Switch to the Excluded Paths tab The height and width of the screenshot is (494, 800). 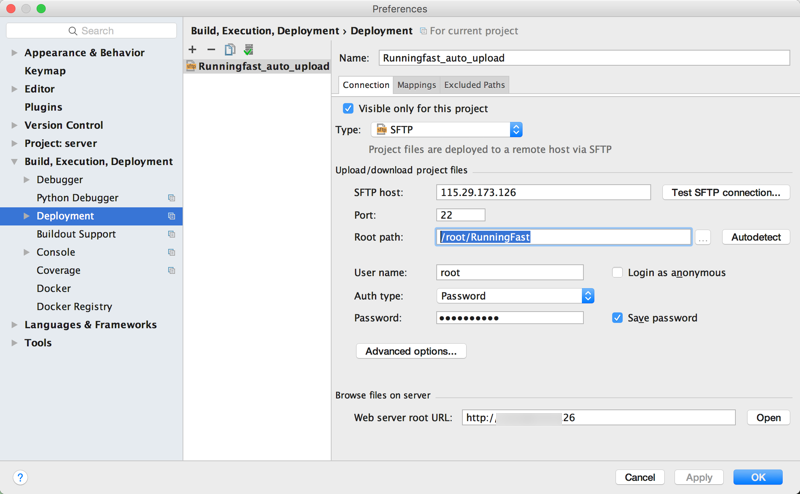pyautogui.click(x=474, y=85)
